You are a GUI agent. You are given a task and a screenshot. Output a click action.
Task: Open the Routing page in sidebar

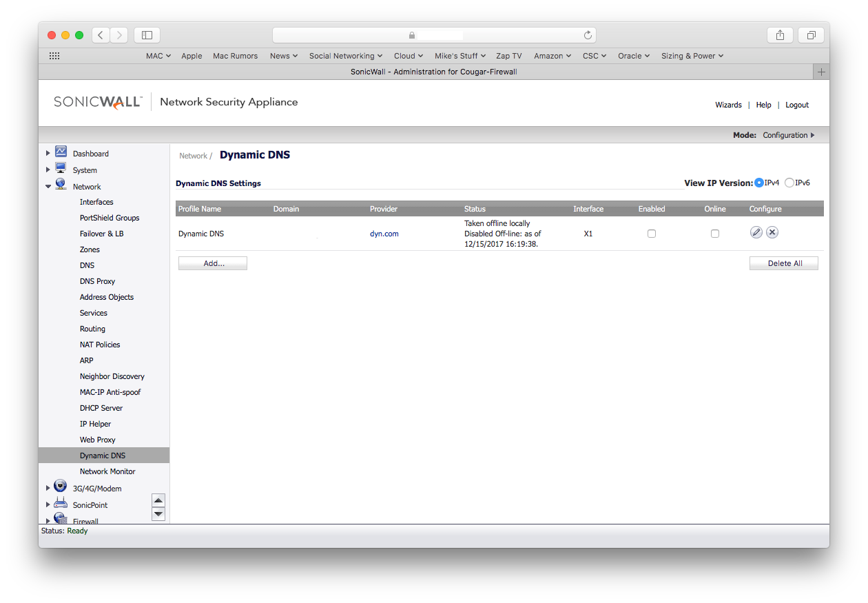tap(92, 329)
